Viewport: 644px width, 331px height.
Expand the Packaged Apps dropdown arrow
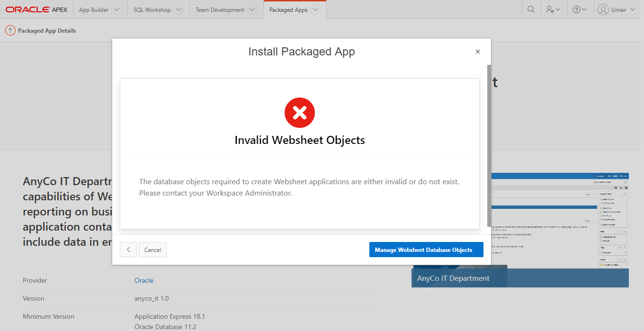coord(315,9)
